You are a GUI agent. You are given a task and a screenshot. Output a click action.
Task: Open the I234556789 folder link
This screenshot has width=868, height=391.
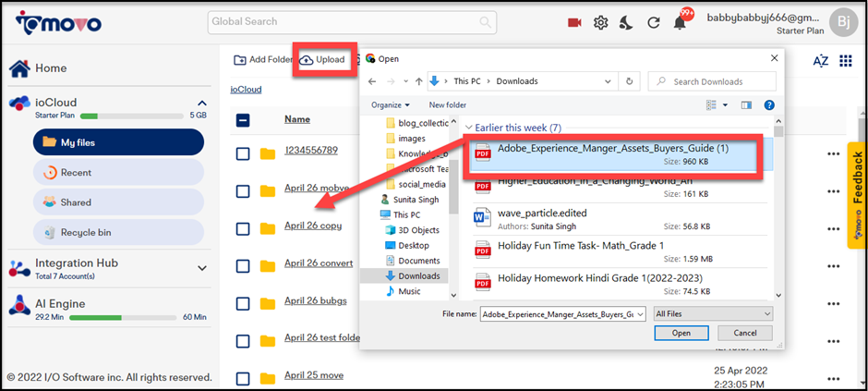pos(310,150)
